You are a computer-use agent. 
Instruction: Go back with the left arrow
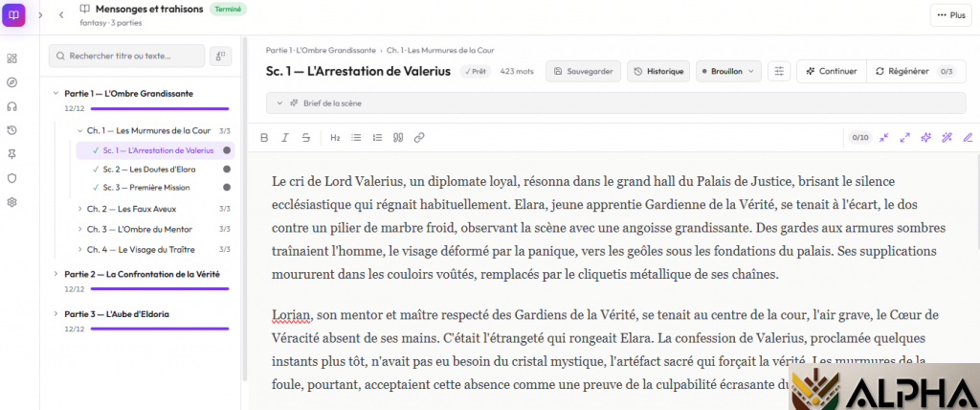point(60,14)
